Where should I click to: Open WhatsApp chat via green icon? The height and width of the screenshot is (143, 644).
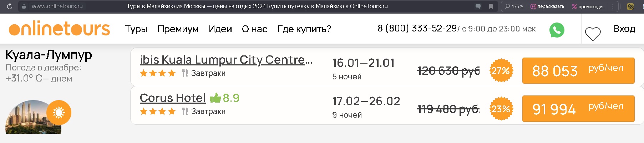[557, 30]
